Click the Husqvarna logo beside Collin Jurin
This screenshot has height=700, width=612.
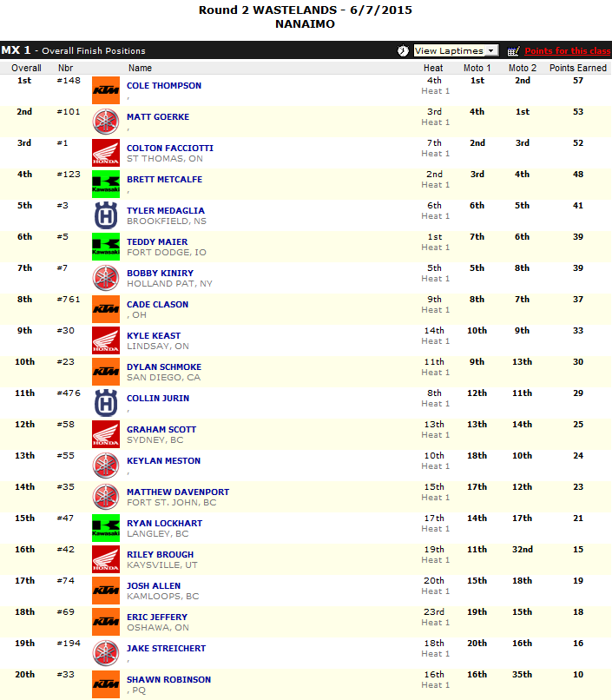(x=105, y=403)
